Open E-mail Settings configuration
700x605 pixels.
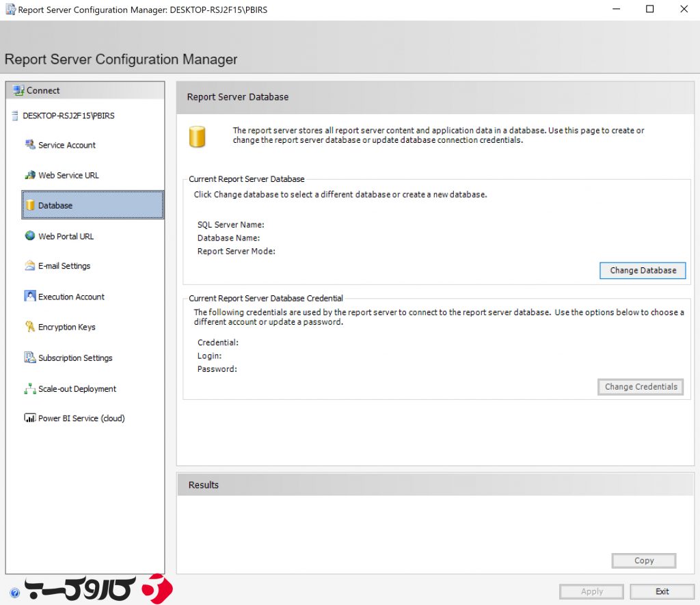[x=63, y=266]
